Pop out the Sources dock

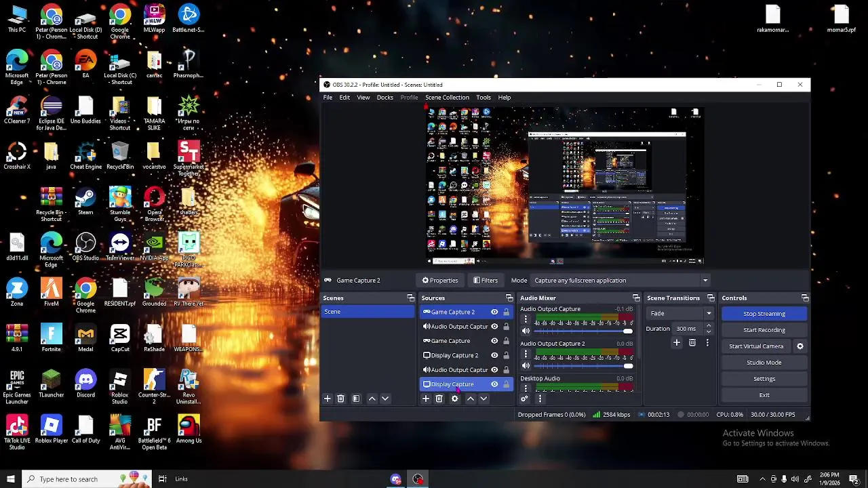click(x=509, y=298)
